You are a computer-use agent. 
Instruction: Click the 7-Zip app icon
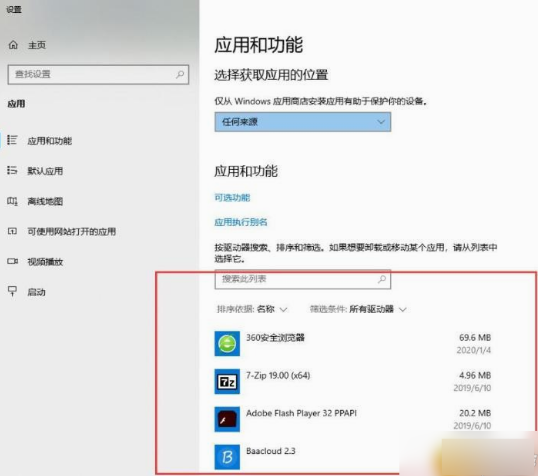tap(227, 381)
